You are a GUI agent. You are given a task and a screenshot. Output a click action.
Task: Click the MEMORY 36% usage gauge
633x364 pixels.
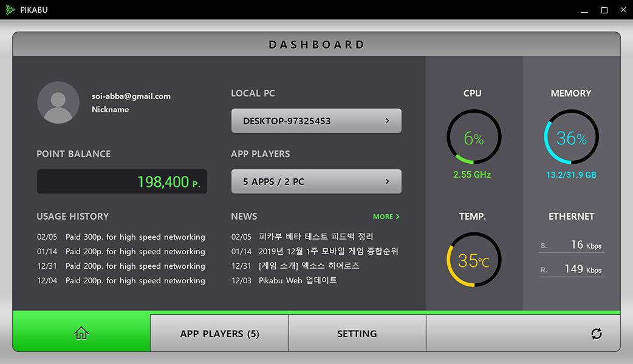571,136
